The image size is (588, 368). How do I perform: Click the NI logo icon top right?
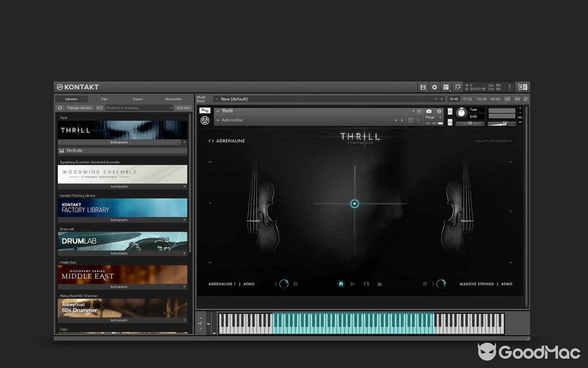click(522, 86)
